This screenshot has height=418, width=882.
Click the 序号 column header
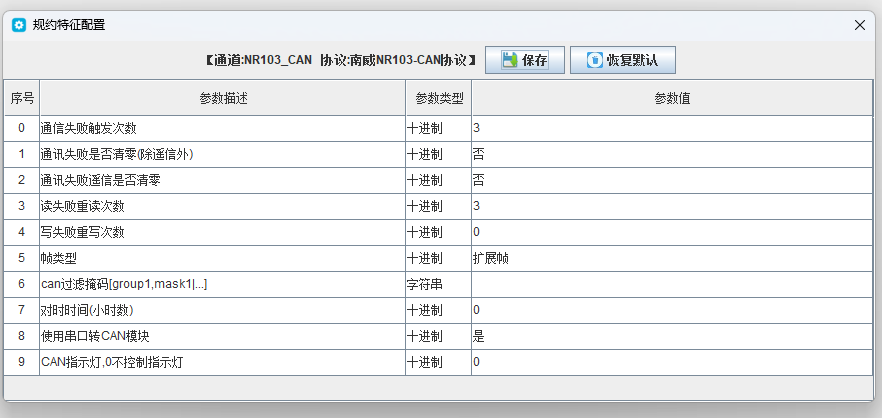[22, 98]
